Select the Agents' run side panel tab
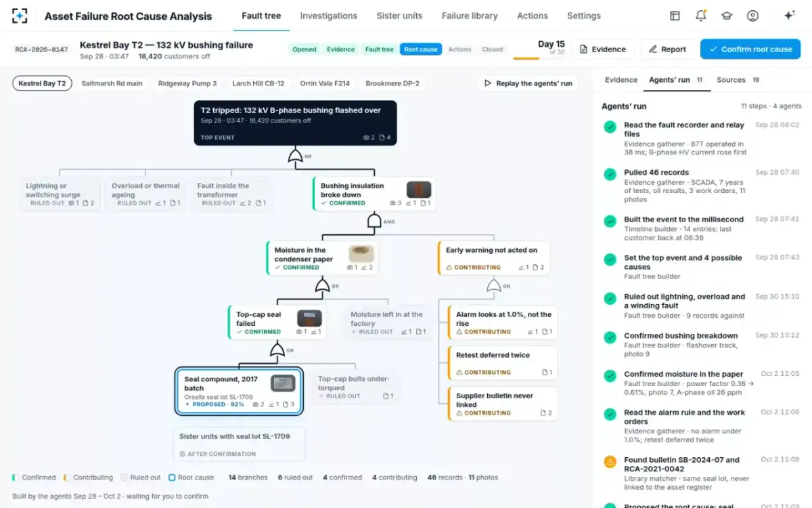 click(x=675, y=80)
